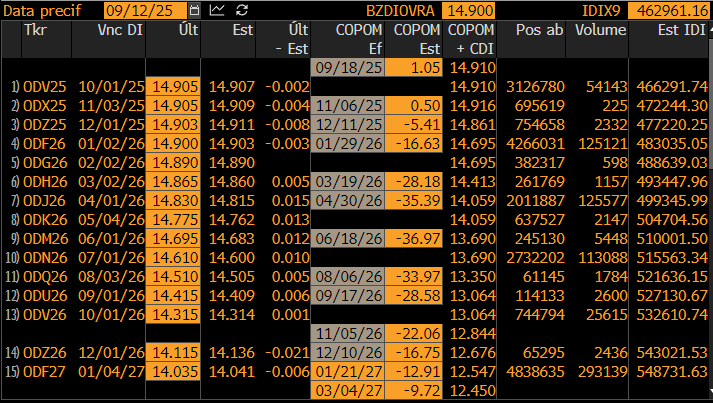This screenshot has width=713, height=403.
Task: Click the ODN26 last price cell 14.610
Action: [x=173, y=257]
